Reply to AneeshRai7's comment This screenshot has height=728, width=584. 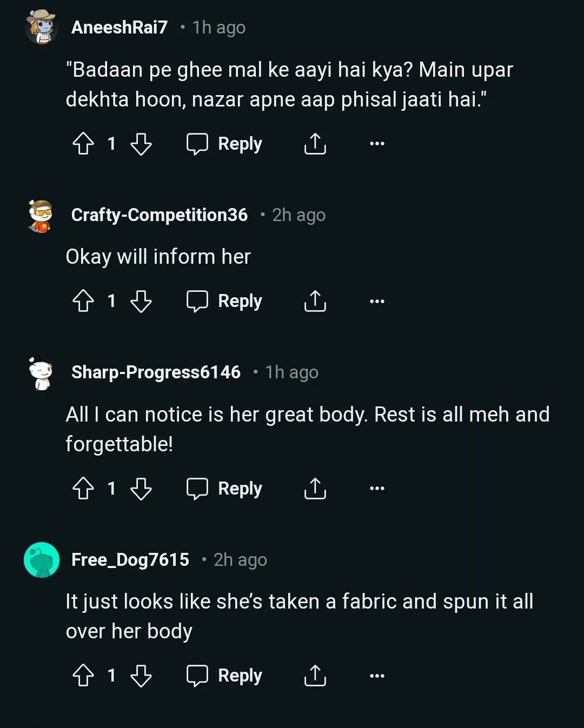pos(224,144)
